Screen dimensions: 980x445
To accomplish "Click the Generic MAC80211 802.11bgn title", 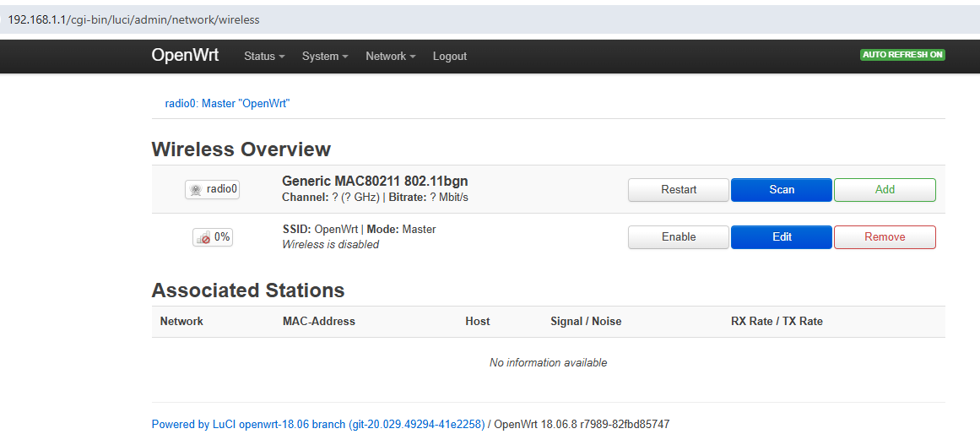I will (x=375, y=182).
